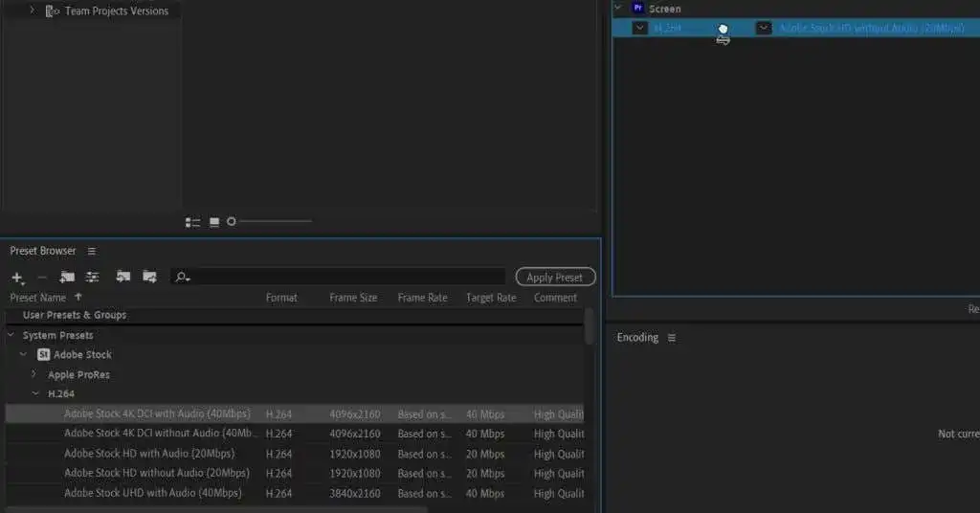Click the Adobe Stock St icon
This screenshot has height=513, width=980.
(43, 354)
